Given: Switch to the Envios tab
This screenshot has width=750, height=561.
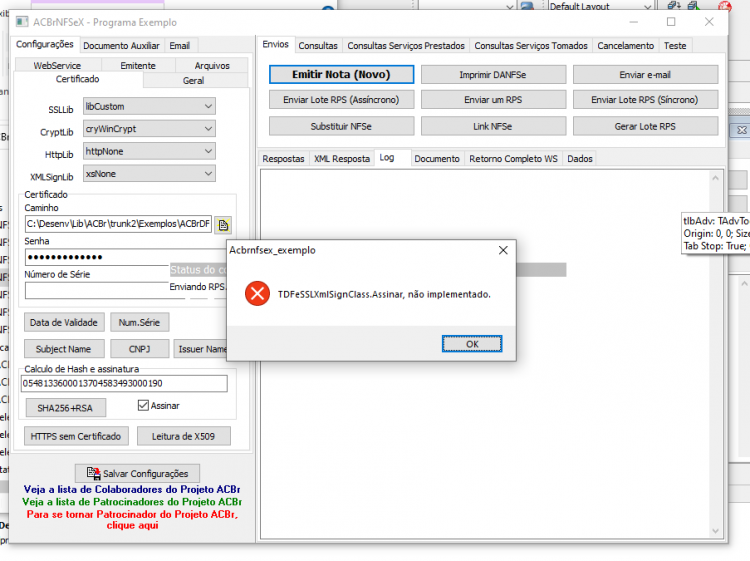Looking at the screenshot, I should (x=276, y=44).
